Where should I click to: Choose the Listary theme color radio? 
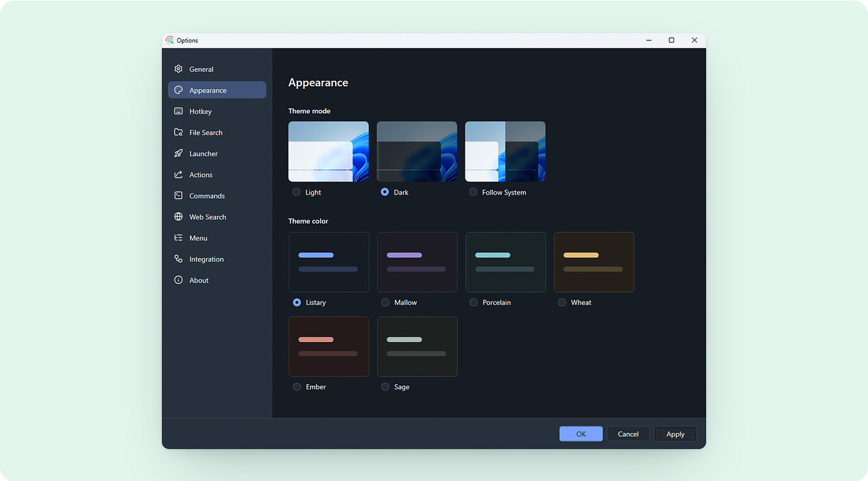pyautogui.click(x=297, y=302)
